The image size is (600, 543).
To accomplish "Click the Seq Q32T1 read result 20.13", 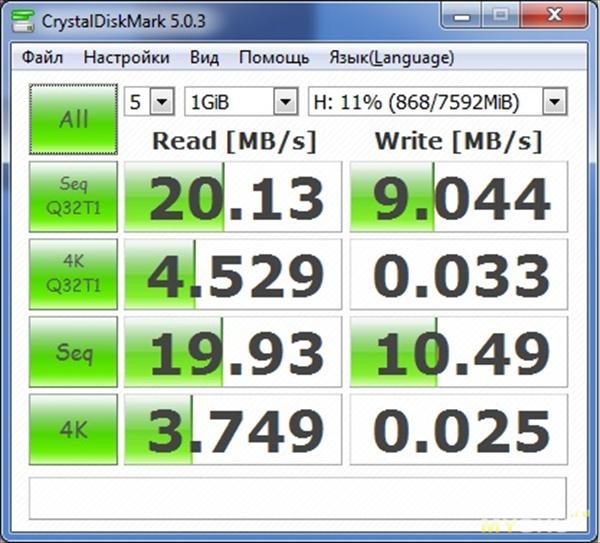I will 233,197.
